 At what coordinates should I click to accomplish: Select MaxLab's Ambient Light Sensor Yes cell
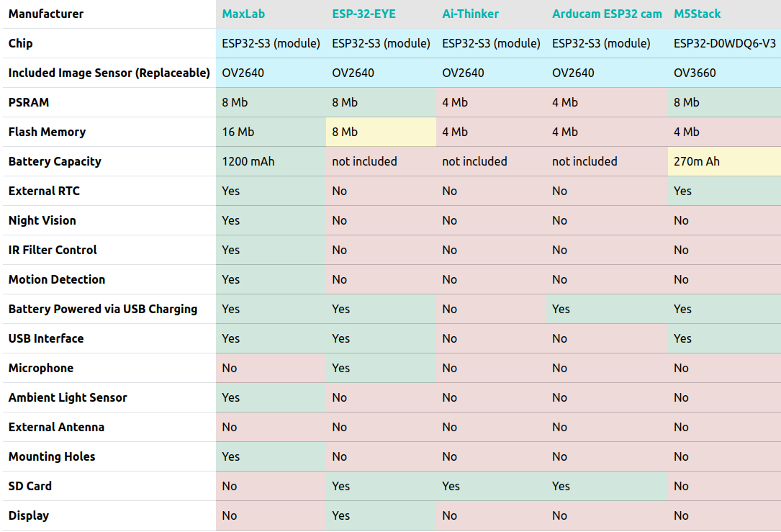(271, 397)
